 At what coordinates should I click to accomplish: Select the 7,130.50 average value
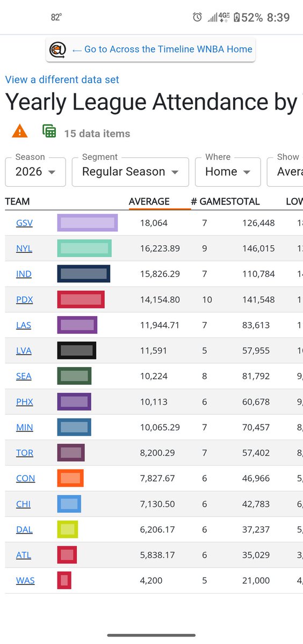(157, 504)
